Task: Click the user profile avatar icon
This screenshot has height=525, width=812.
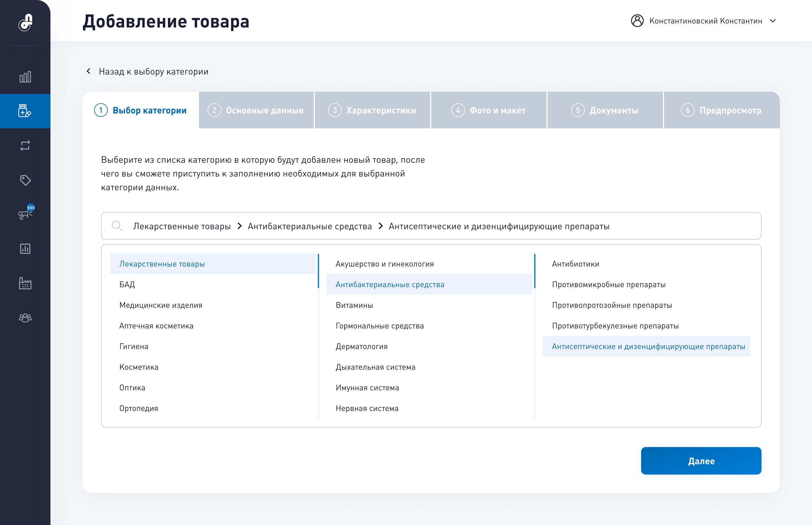Action: (637, 21)
